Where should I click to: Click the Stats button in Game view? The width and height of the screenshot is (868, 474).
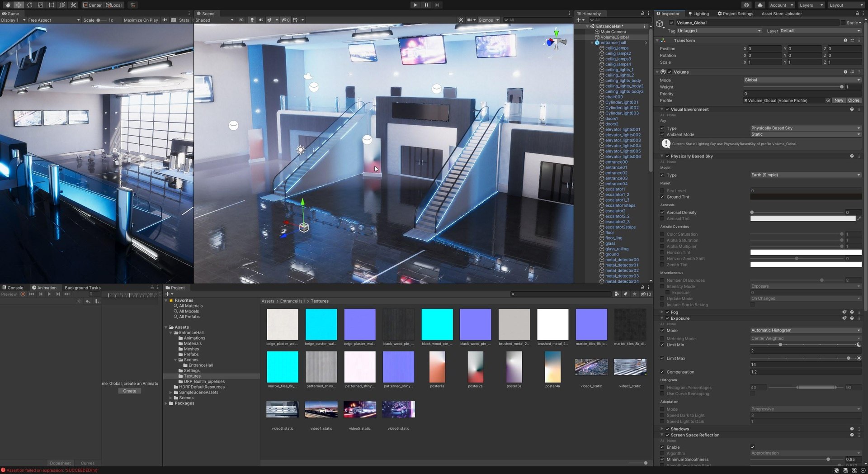click(x=184, y=20)
